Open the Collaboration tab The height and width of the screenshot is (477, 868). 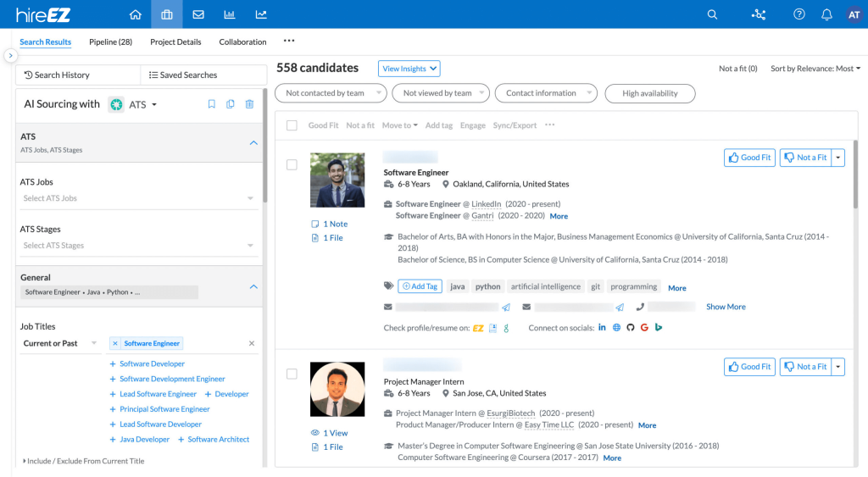[242, 42]
